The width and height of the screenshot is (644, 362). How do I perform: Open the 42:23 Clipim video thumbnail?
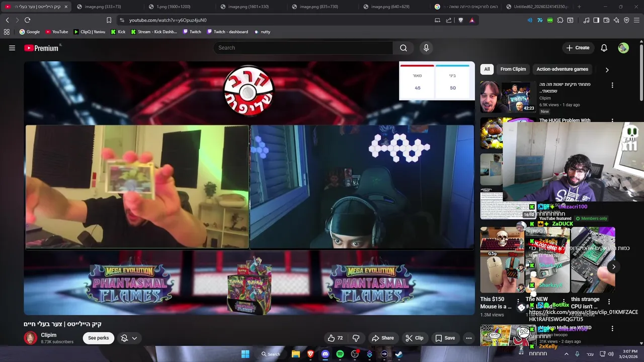click(x=507, y=97)
